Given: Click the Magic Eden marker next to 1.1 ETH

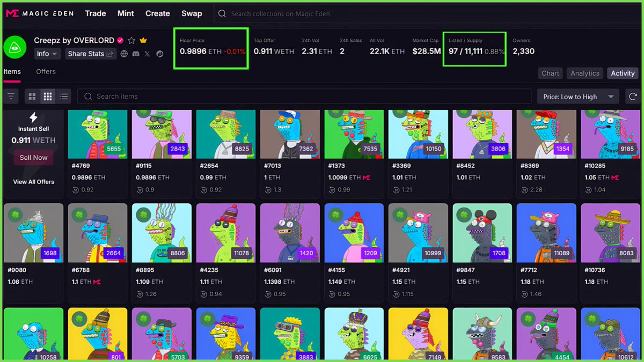Looking at the screenshot, I should [98, 282].
